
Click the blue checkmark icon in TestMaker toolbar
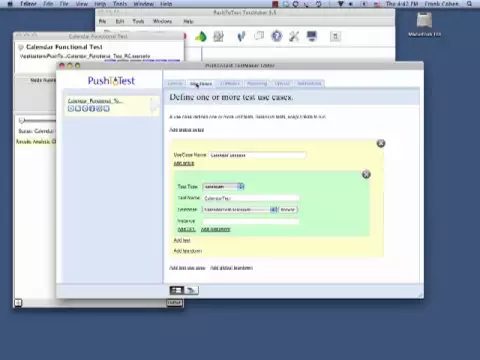(x=241, y=36)
